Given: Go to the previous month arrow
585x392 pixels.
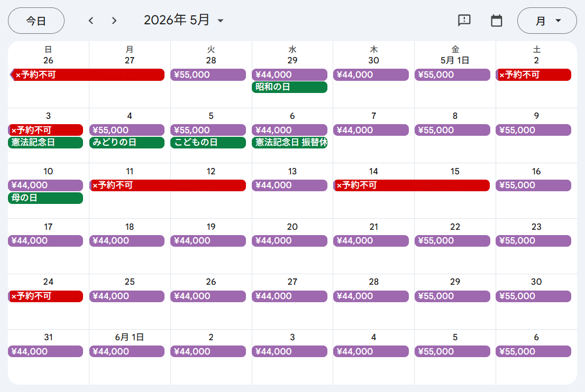Looking at the screenshot, I should pyautogui.click(x=91, y=21).
